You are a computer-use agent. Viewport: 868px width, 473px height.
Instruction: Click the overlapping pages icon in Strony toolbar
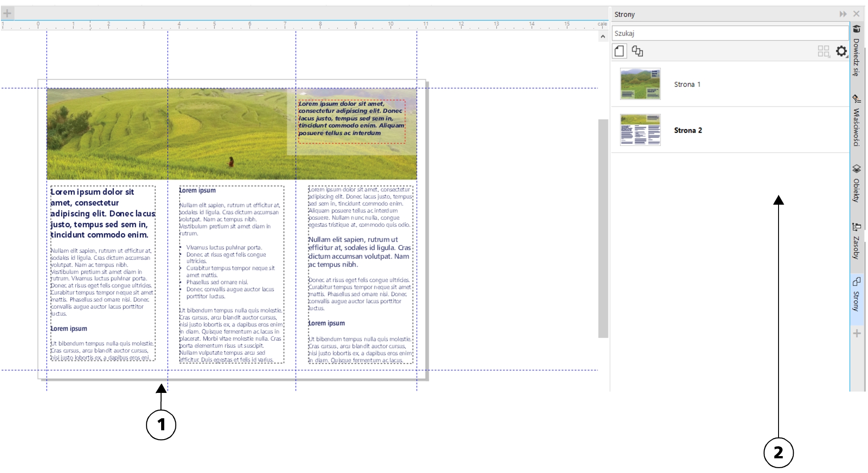(637, 51)
